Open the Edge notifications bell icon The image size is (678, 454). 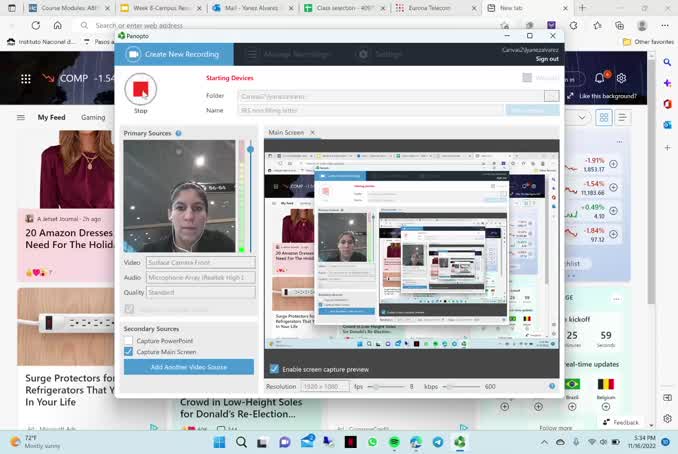point(601,78)
